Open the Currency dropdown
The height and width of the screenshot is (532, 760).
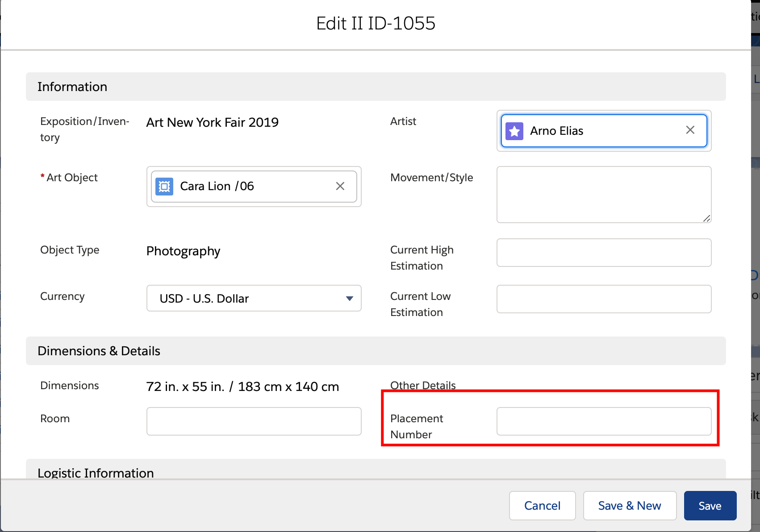[254, 298]
